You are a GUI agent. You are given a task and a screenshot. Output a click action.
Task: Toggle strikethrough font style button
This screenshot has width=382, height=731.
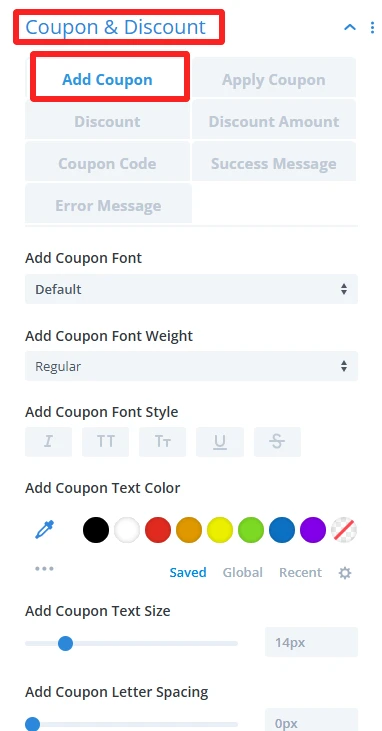[277, 441]
